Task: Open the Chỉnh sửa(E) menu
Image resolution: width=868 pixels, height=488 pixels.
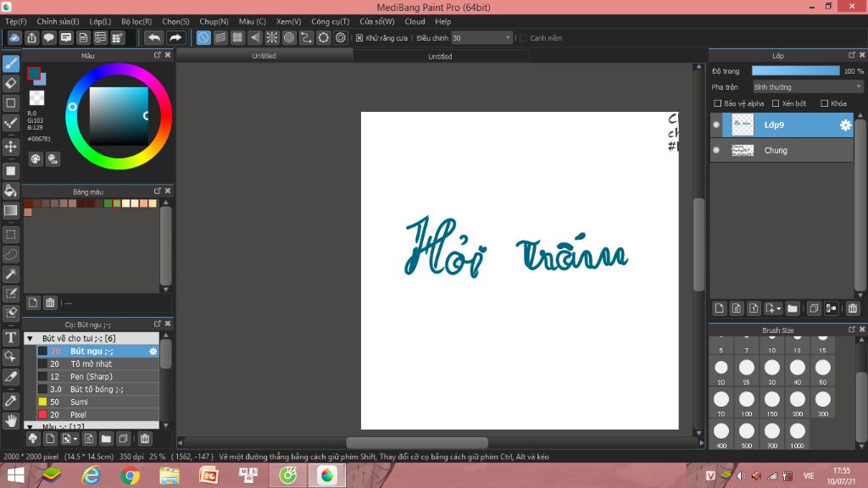Action: pyautogui.click(x=58, y=21)
